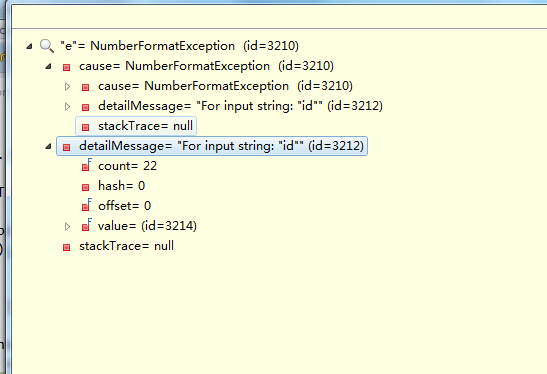Select the collapsed nested cause= NumberFormatException row
The width and height of the screenshot is (547, 374).
[225, 86]
